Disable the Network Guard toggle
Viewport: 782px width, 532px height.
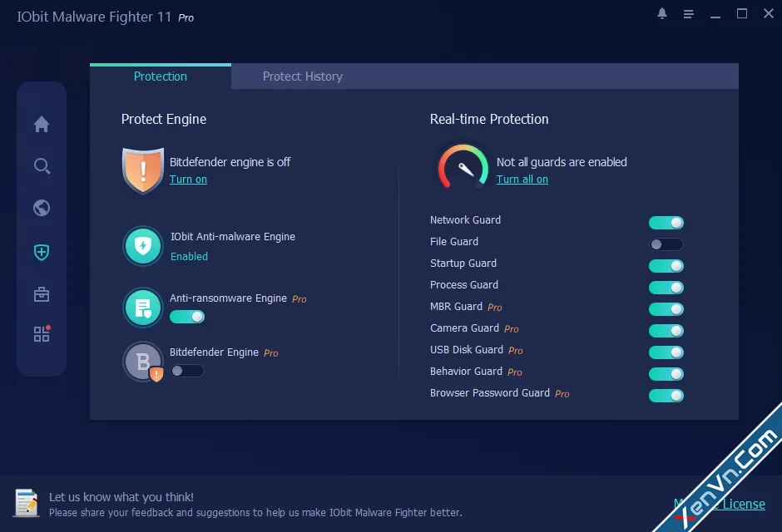pos(666,223)
